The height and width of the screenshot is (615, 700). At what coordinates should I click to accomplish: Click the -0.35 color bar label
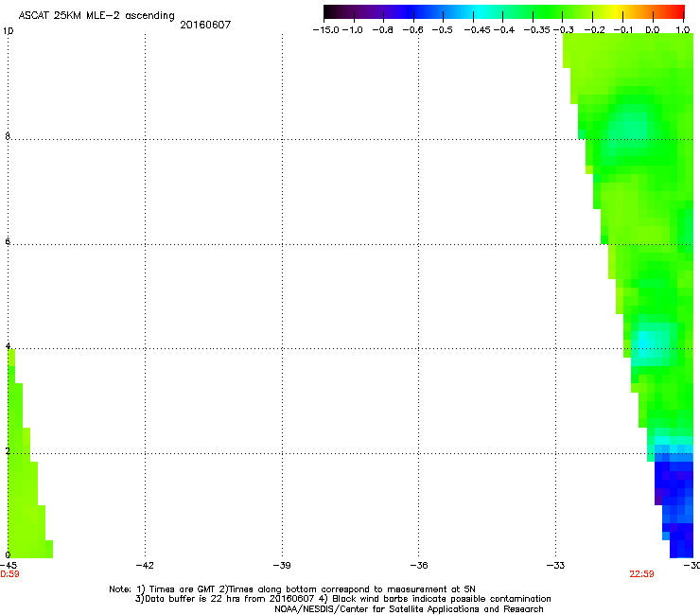(537, 30)
